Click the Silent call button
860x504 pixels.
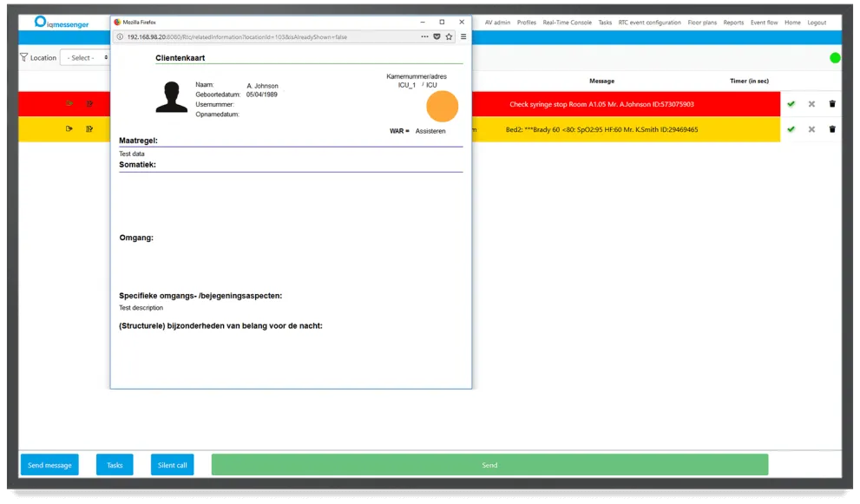[172, 465]
